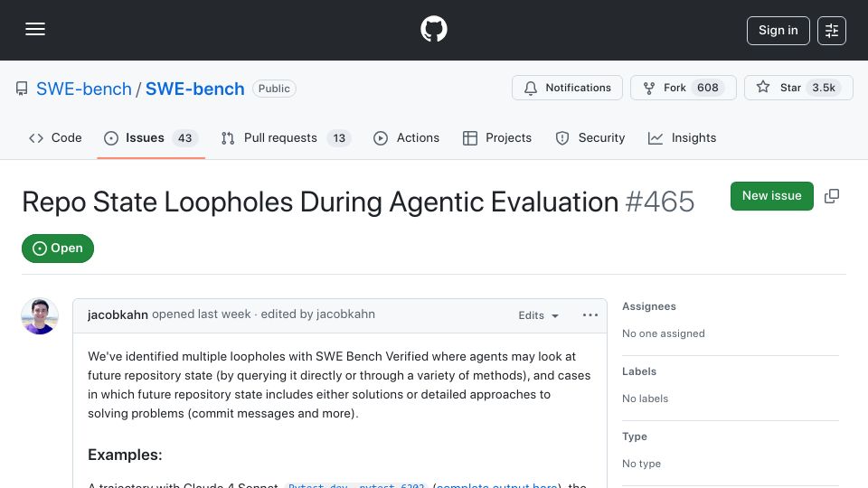The height and width of the screenshot is (488, 868).
Task: Click 'opened last week' timestamp
Action: tap(202, 314)
